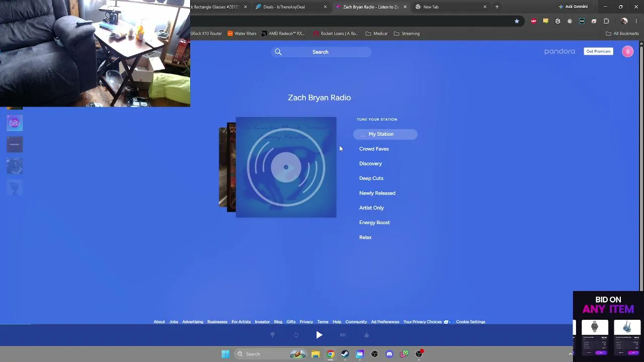Open the For Artists footer link

[x=241, y=322]
